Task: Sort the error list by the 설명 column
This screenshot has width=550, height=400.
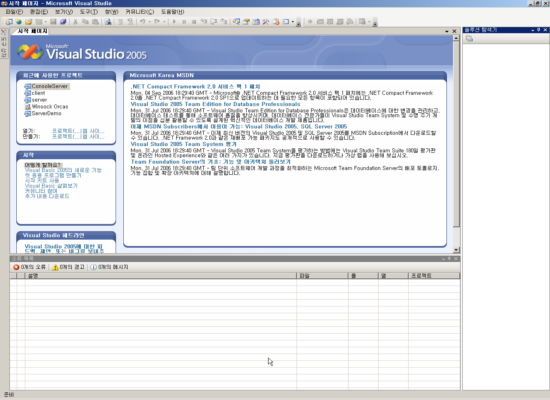Action: click(161, 276)
